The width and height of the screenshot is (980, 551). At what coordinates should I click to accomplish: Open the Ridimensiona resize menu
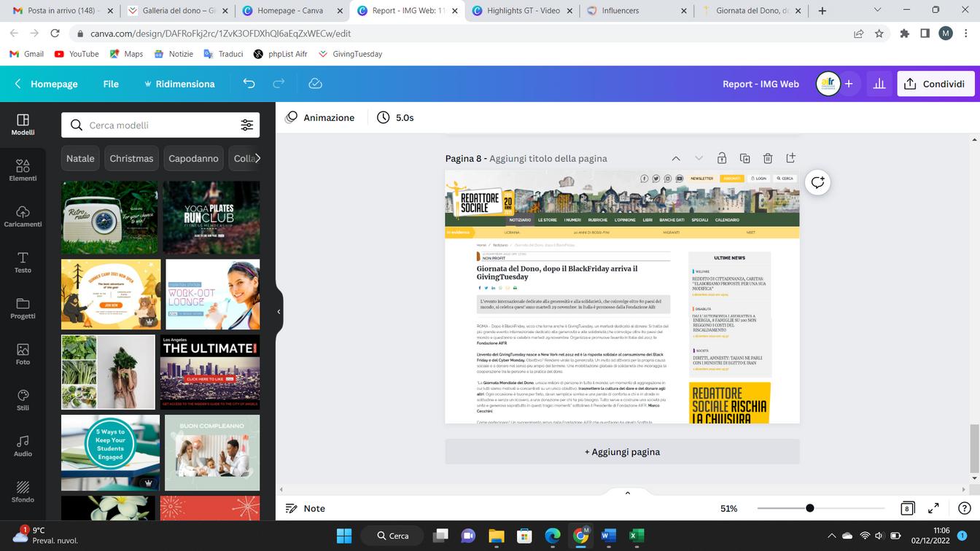click(179, 84)
